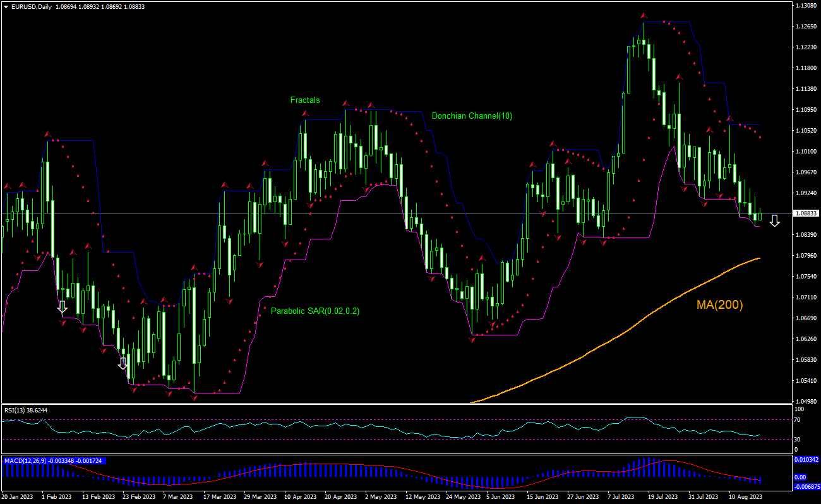Click the fractal arrow under the lowest March candle
Screen dimensions: 821x504
pos(194,398)
